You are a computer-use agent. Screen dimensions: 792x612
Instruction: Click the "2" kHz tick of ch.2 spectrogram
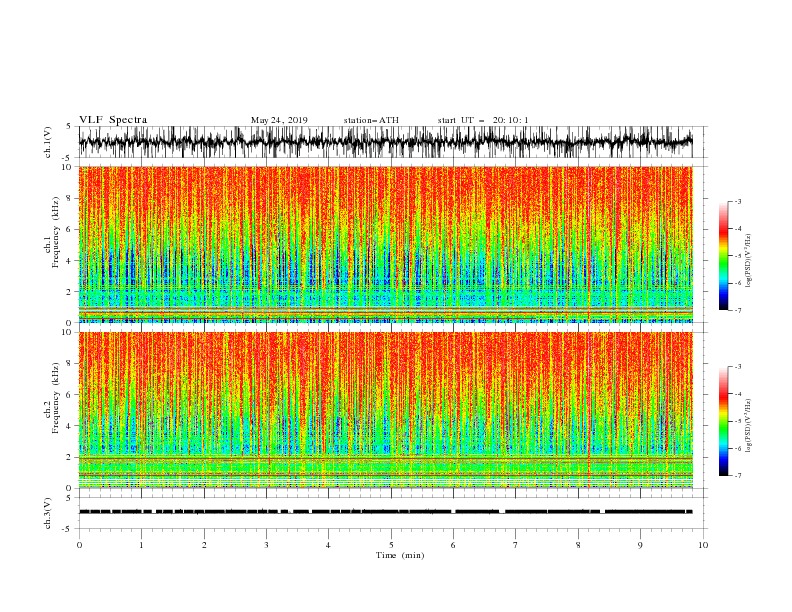point(70,457)
